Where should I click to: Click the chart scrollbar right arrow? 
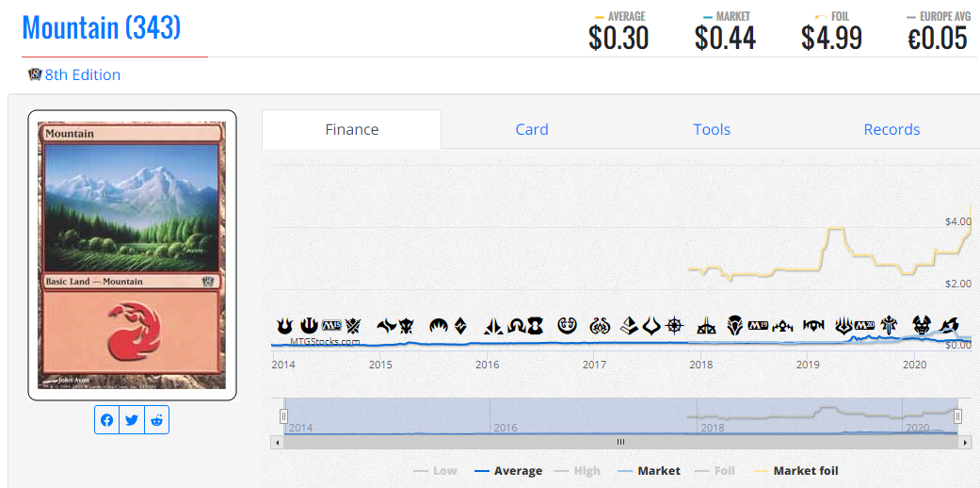pos(965,442)
